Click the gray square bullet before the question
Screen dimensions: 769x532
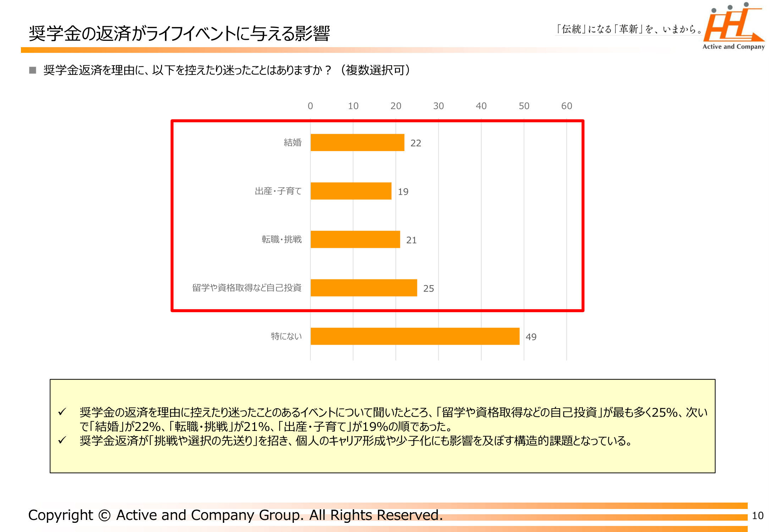(x=33, y=70)
